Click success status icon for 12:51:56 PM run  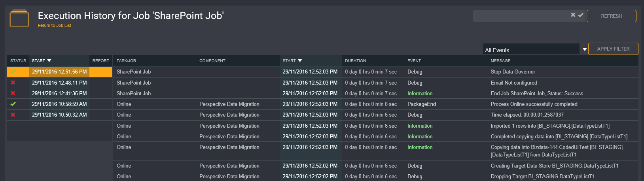(13, 72)
